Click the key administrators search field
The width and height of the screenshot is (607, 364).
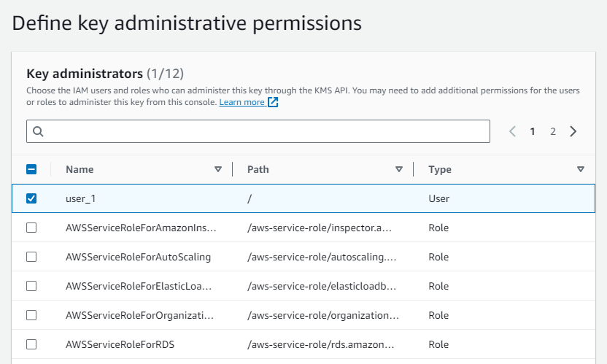click(263, 131)
